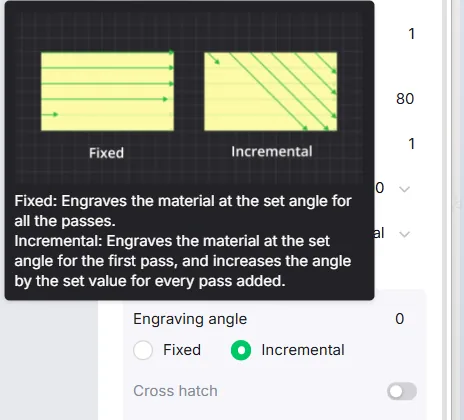Click the value field showing 80
This screenshot has width=464, height=420.
[405, 99]
